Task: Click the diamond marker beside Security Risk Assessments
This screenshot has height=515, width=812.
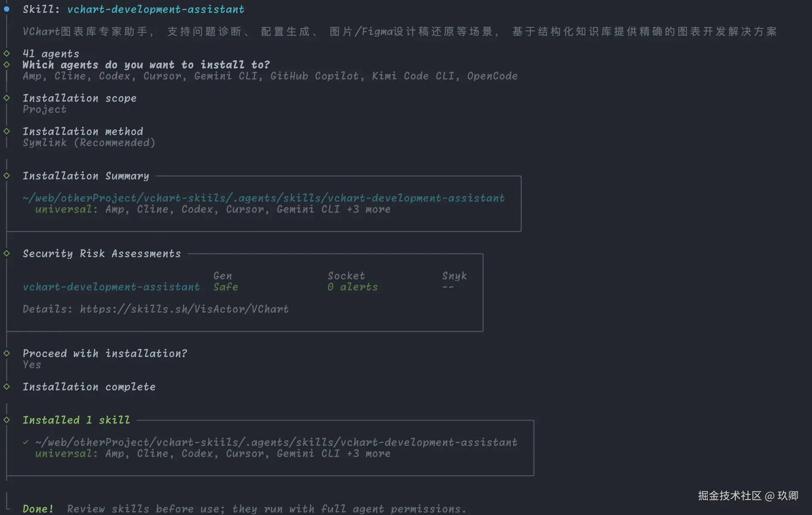Action: pyautogui.click(x=6, y=253)
